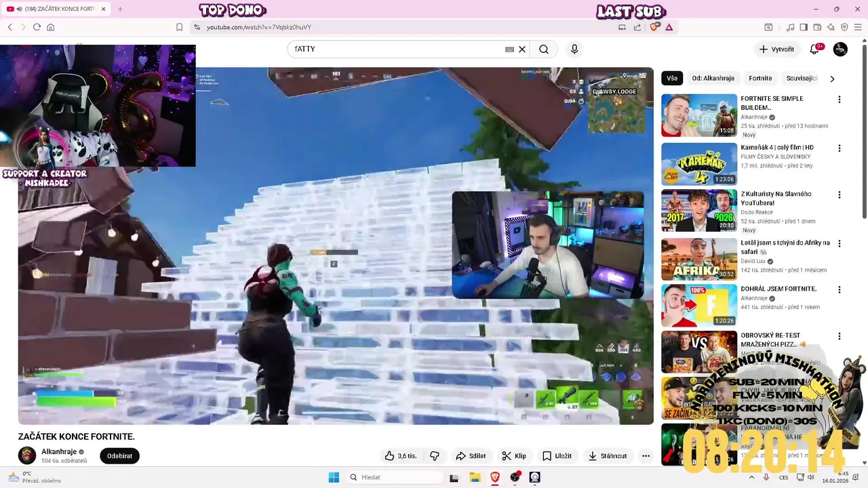Image resolution: width=868 pixels, height=488 pixels.
Task: Select the Související filter chip
Action: pos(802,78)
